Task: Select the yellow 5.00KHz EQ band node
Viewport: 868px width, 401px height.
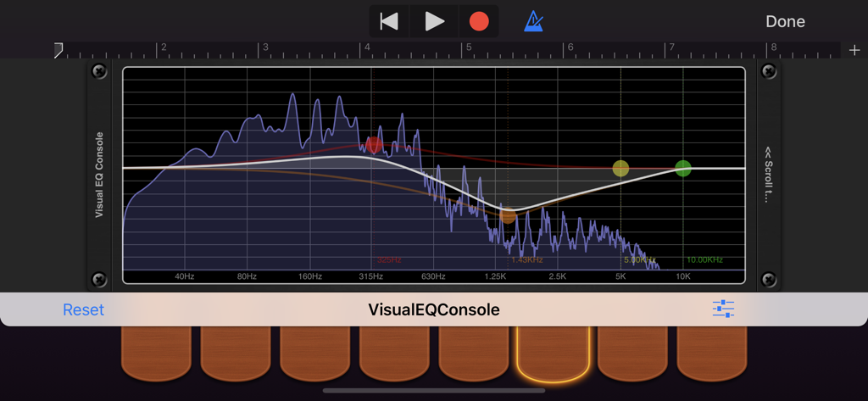Action: pyautogui.click(x=620, y=169)
